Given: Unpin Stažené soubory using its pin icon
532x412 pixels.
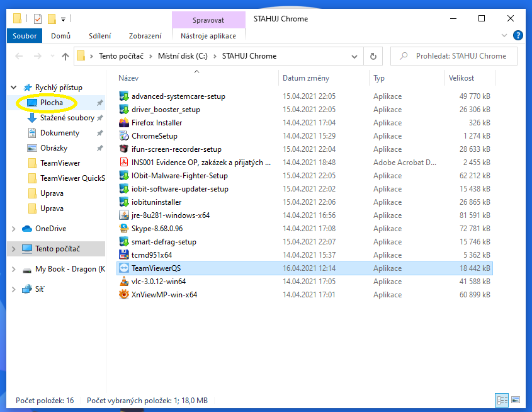Looking at the screenshot, I should click(99, 118).
